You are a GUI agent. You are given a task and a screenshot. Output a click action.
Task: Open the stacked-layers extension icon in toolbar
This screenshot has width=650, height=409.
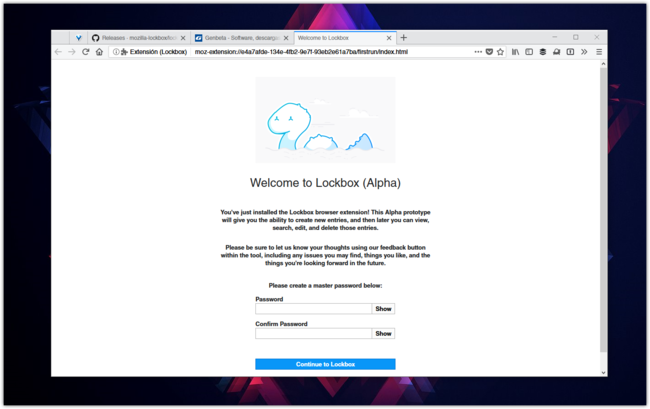[543, 52]
